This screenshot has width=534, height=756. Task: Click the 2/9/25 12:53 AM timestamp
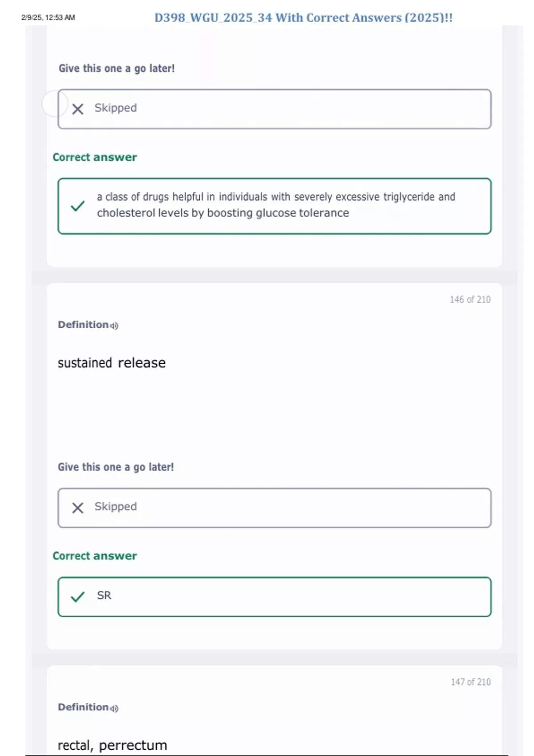(48, 17)
